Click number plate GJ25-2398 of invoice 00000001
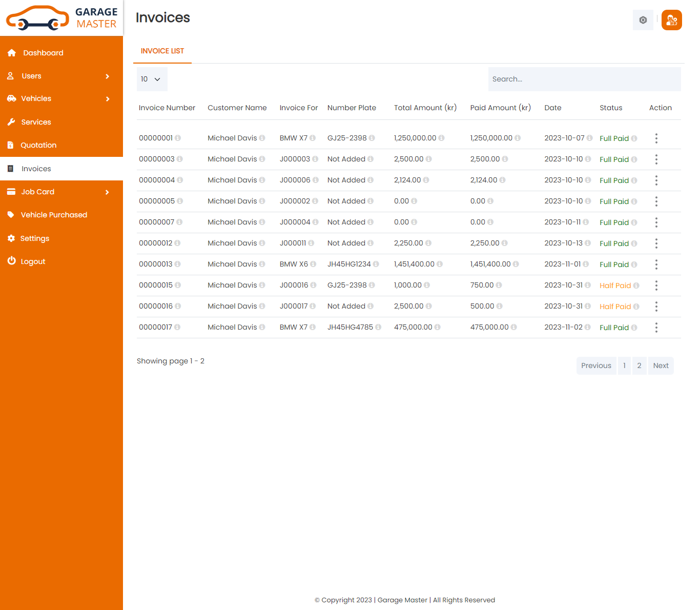Viewport: 700px width, 610px height. [347, 138]
